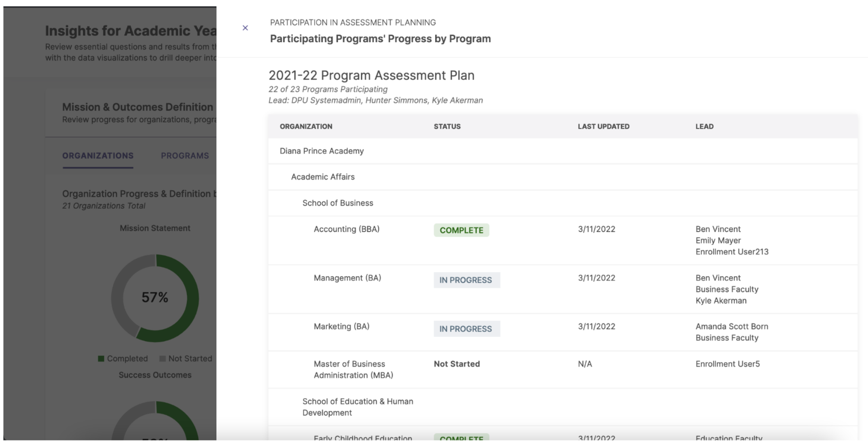
Task: Select the Marketing (BA) program
Action: [341, 326]
